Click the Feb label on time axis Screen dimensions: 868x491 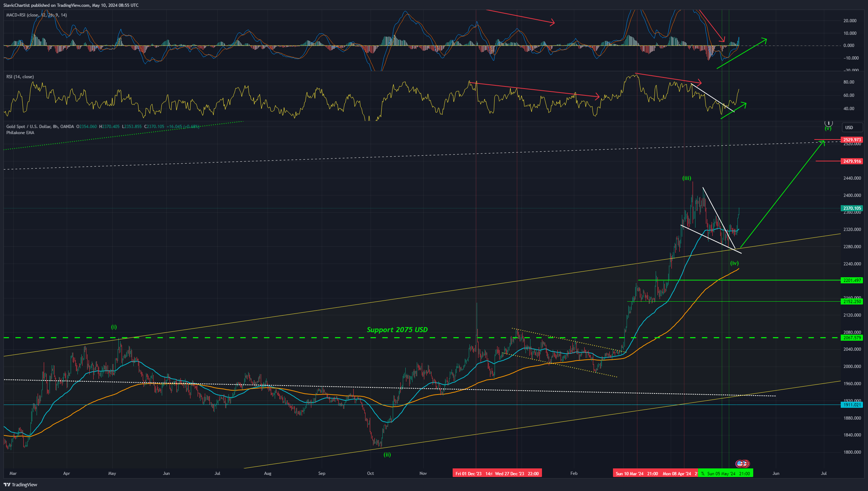574,473
